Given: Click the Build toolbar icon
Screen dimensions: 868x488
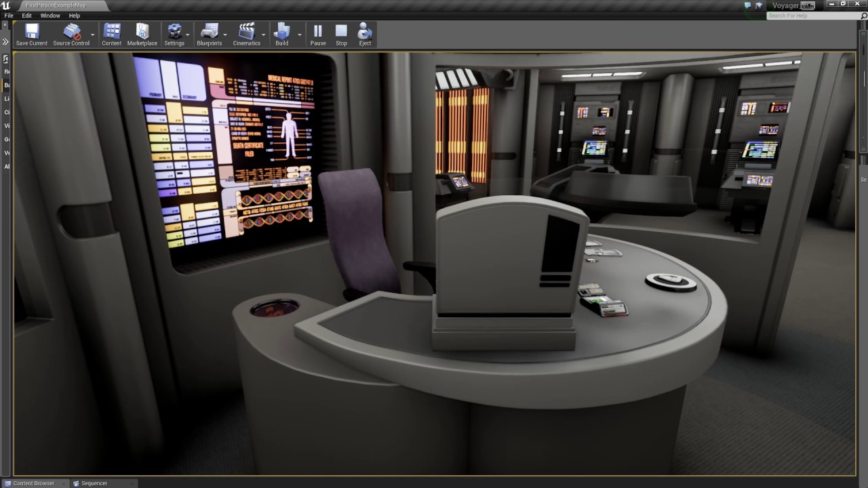Looking at the screenshot, I should 282,35.
